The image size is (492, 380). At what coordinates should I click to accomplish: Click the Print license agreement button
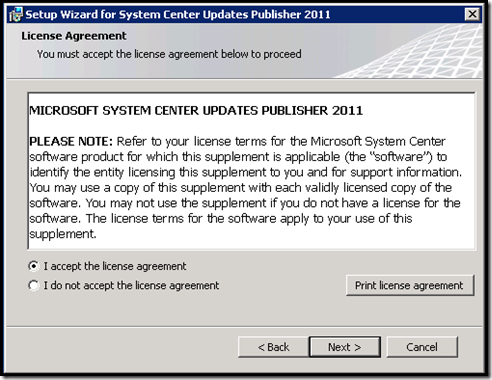pos(410,285)
